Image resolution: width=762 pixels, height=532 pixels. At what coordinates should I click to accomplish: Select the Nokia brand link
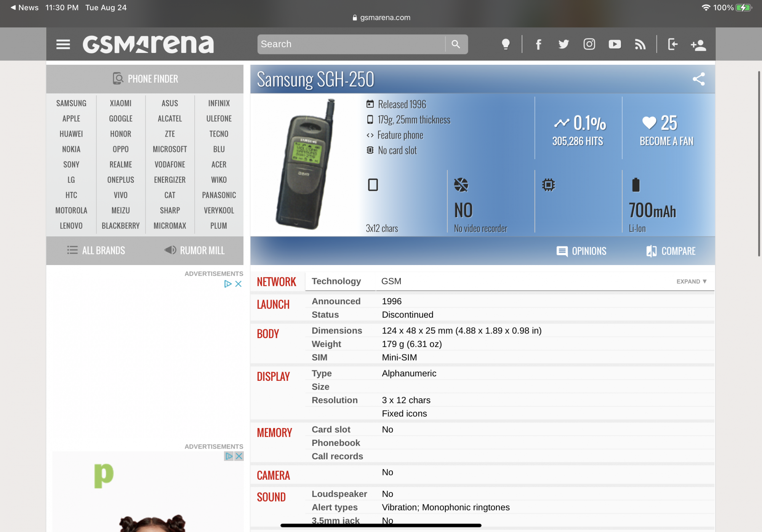[x=71, y=149]
